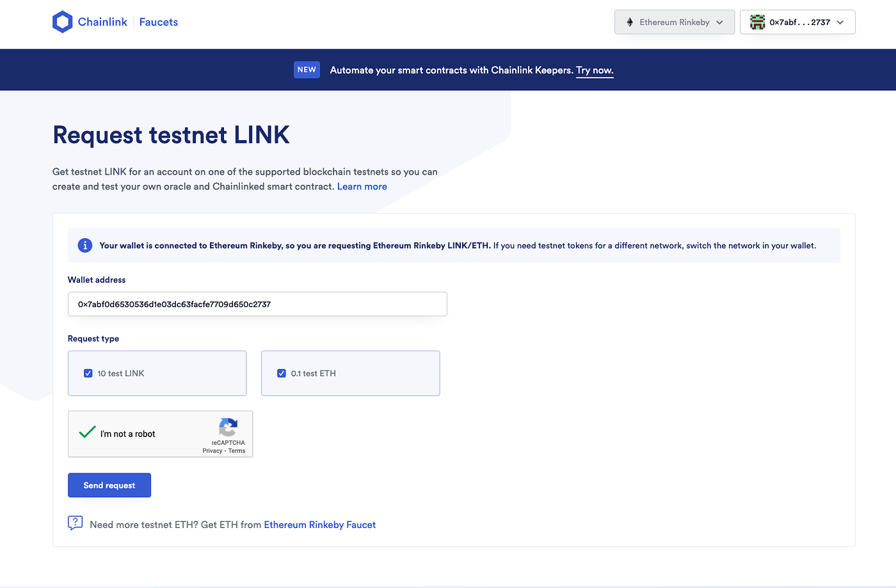Click the Automate your smart contracts banner text
Screen dimensions: 896x588
[451, 70]
